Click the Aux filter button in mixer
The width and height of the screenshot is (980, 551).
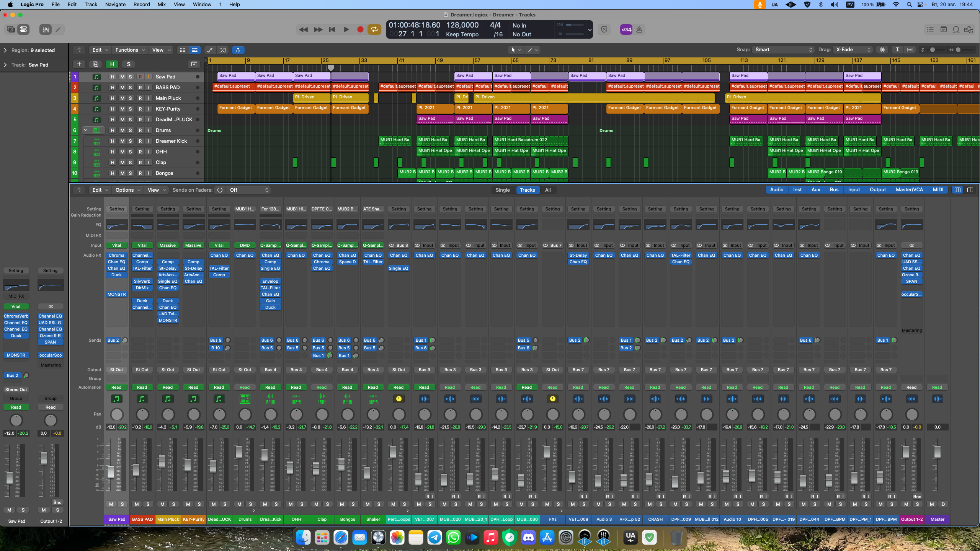tap(816, 190)
